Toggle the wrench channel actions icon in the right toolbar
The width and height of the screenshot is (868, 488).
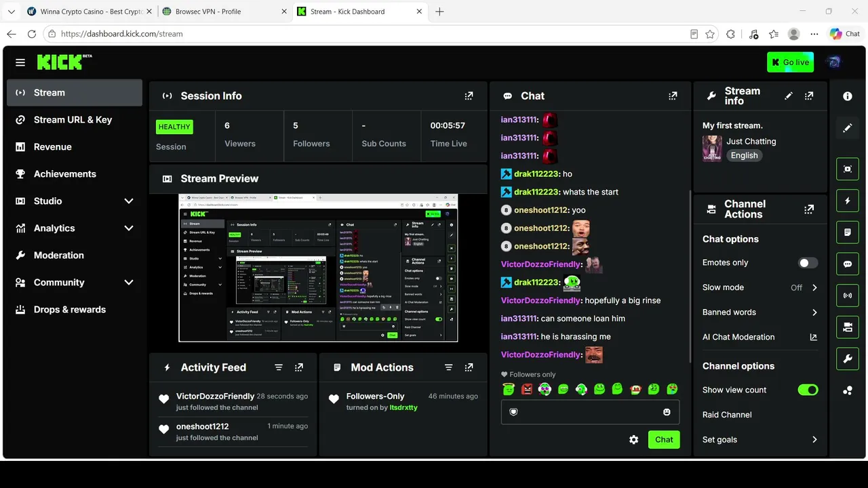848,359
